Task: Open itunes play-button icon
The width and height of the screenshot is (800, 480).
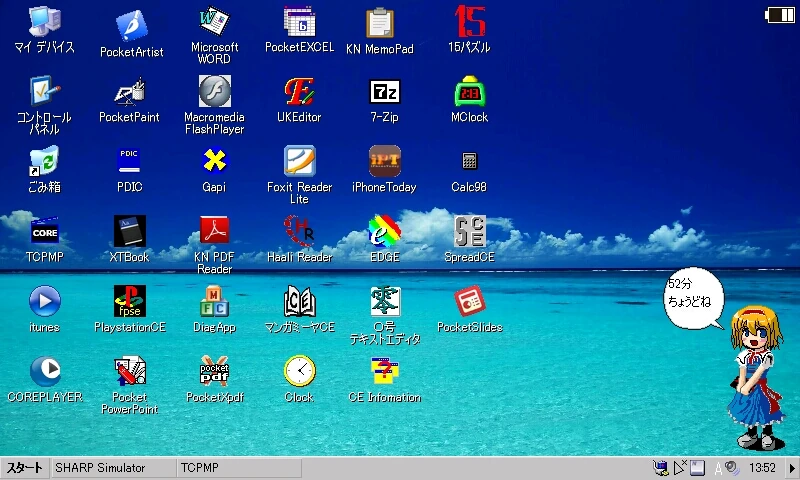Action: [x=45, y=301]
